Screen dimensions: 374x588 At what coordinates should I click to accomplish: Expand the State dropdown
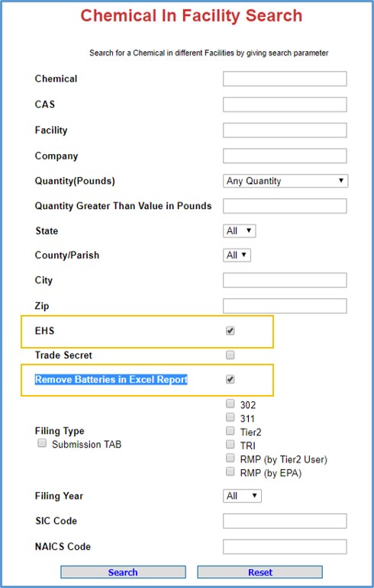240,230
